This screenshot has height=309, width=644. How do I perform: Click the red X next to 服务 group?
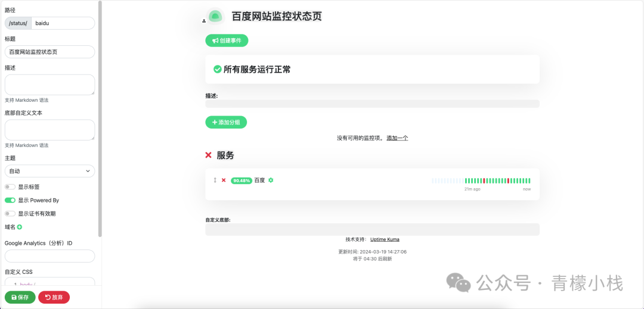point(208,155)
